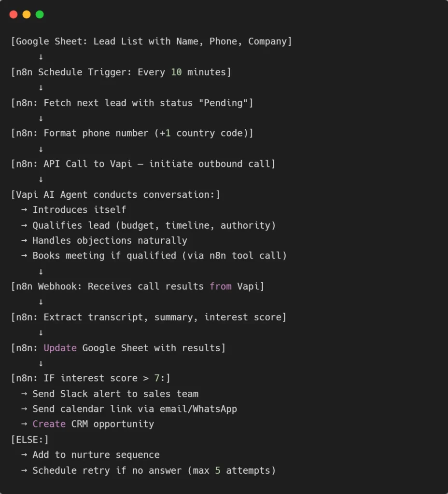Click the Fetch next lead line
Image resolution: width=448 pixels, height=494 pixels.
pyautogui.click(x=132, y=103)
